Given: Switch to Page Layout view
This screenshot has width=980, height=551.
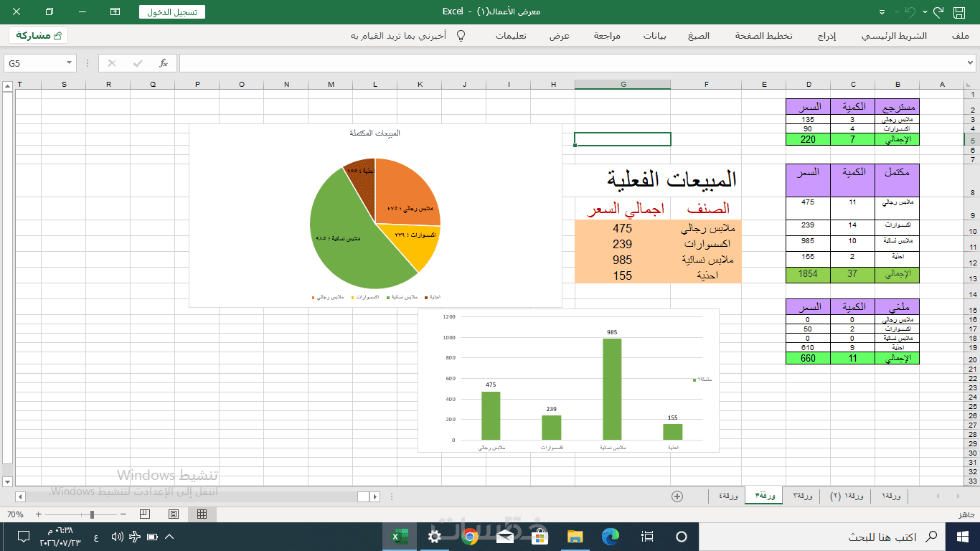Looking at the screenshot, I should point(174,514).
